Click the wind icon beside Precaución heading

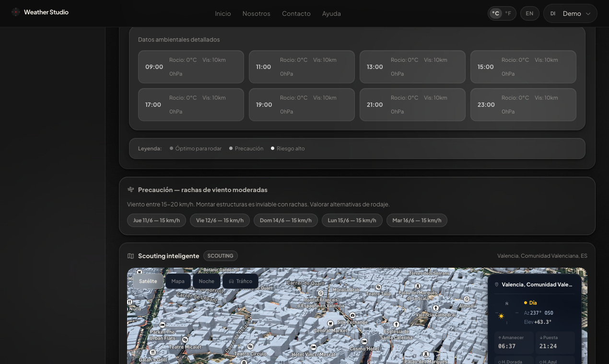[130, 190]
